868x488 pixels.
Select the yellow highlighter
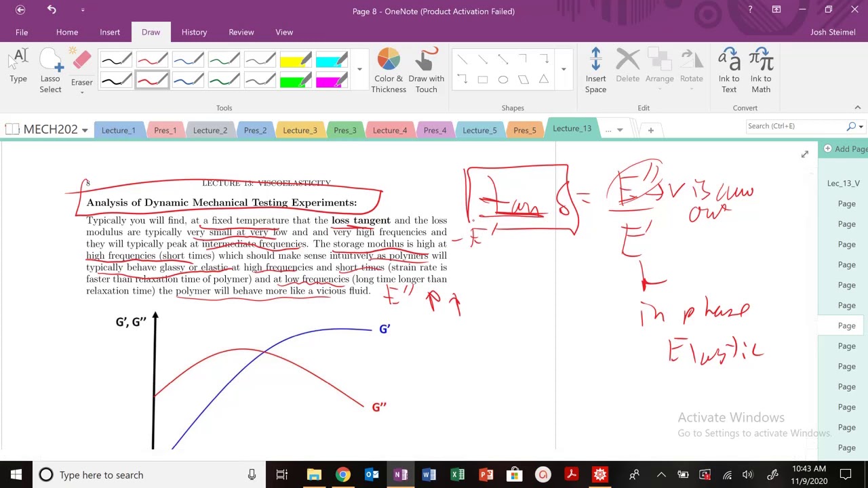click(x=296, y=61)
